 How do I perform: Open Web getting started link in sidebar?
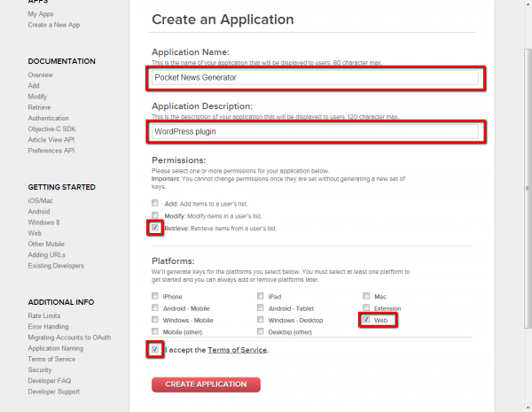click(x=35, y=233)
